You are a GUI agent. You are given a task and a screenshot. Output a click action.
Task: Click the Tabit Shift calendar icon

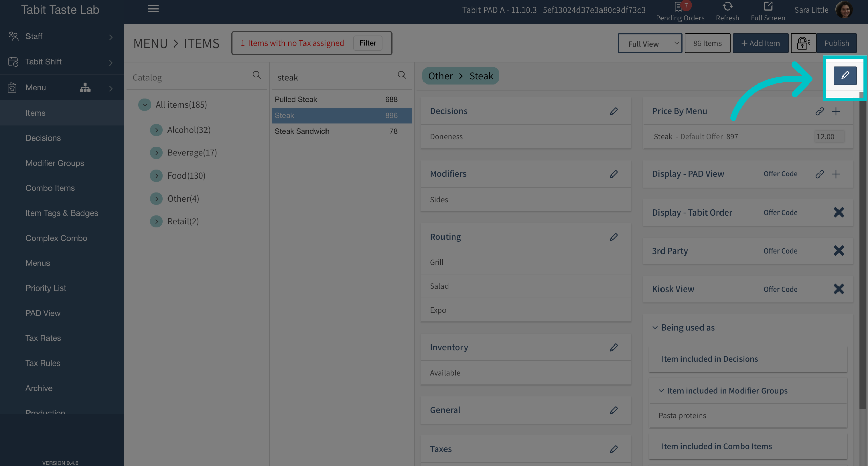13,62
